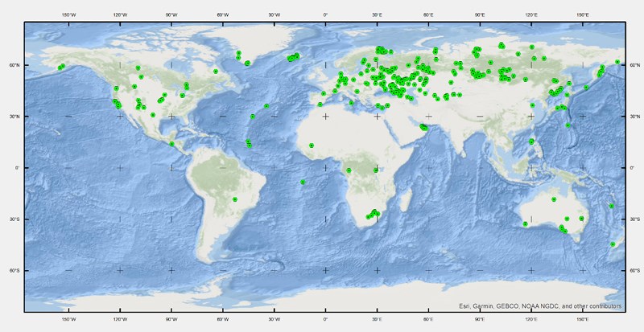Click the marker in the mid South Atlantic Ocean

click(x=303, y=182)
